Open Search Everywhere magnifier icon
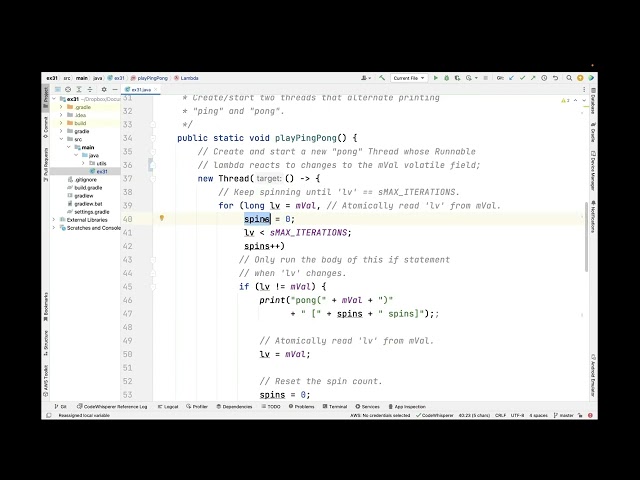Image resolution: width=640 pixels, height=480 pixels. click(569, 78)
